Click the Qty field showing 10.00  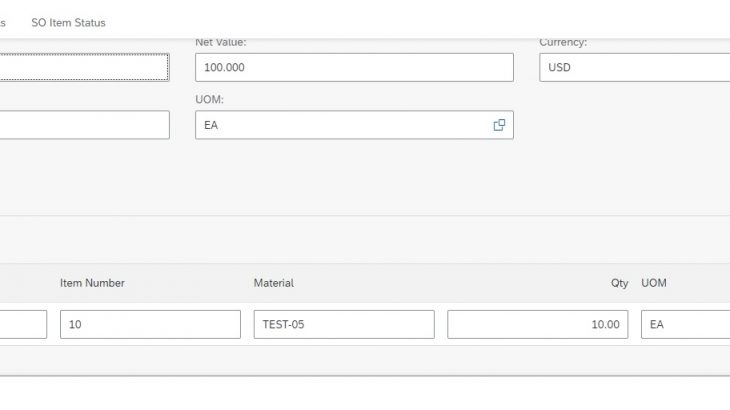538,324
